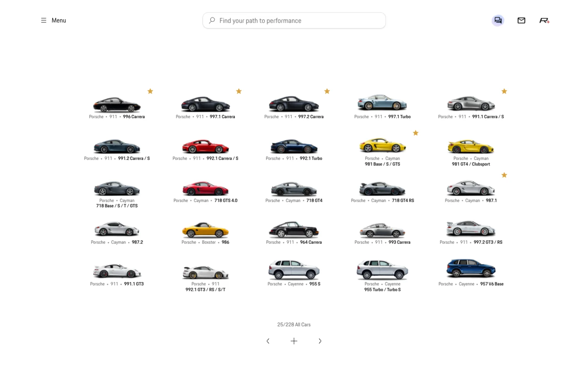
Task: Click the magnifying glass search icon
Action: click(212, 21)
